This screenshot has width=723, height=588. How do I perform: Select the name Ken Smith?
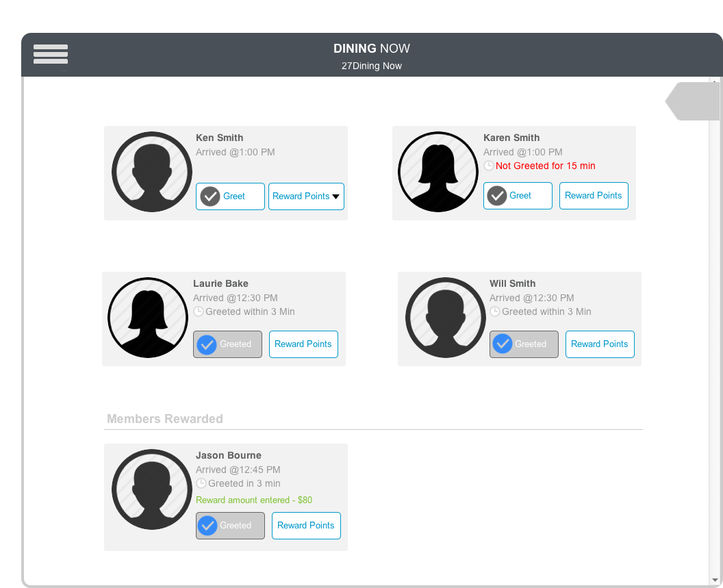[x=220, y=138]
